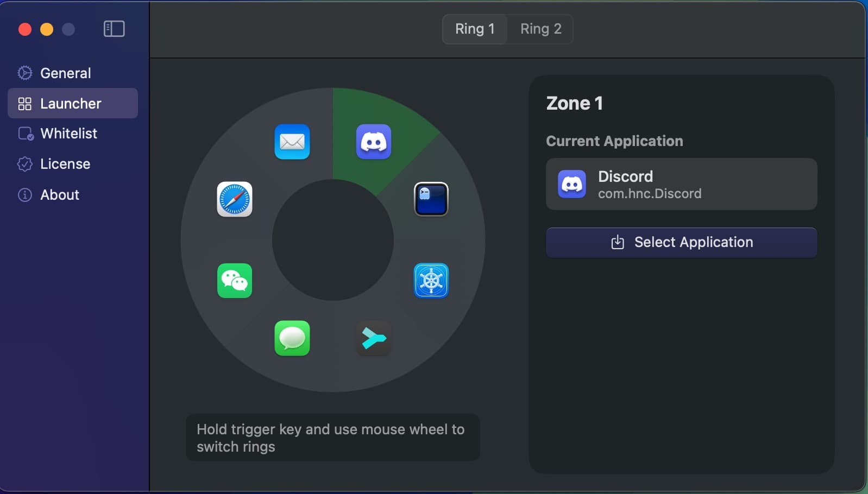Screen dimensions: 868x494
Task: Show the About section
Action: tap(60, 194)
